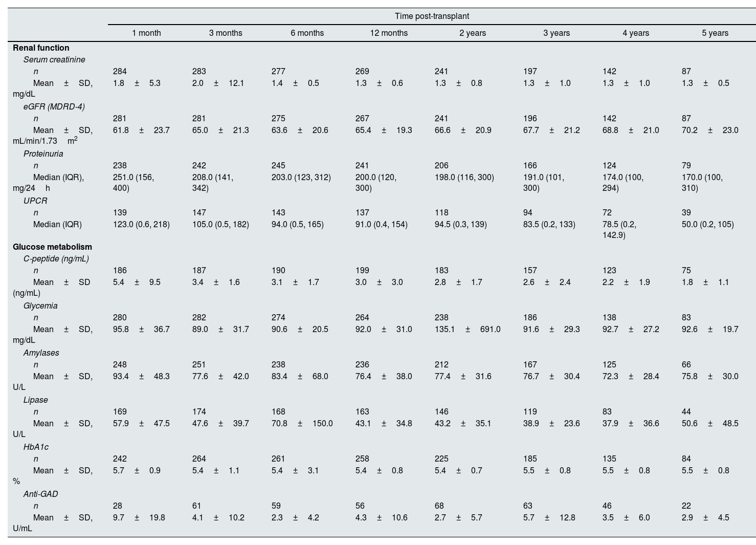Select the "Glycemia" row label
The image size is (756, 545).
click(x=40, y=306)
